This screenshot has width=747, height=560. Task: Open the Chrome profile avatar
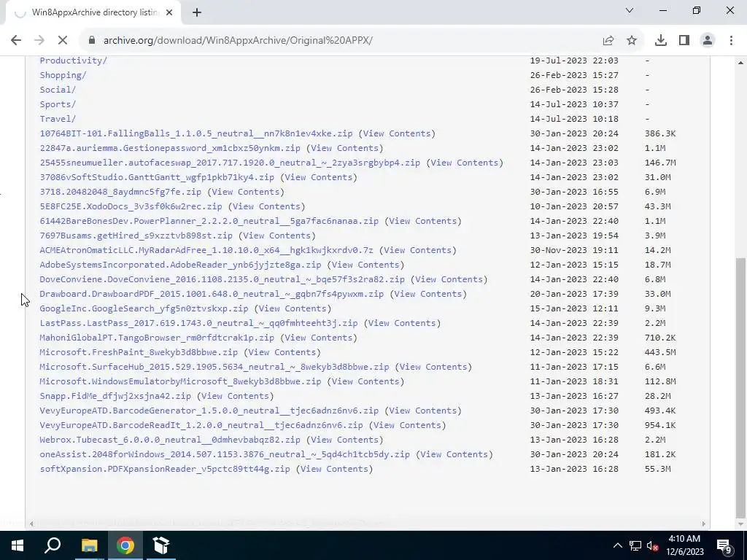(708, 41)
